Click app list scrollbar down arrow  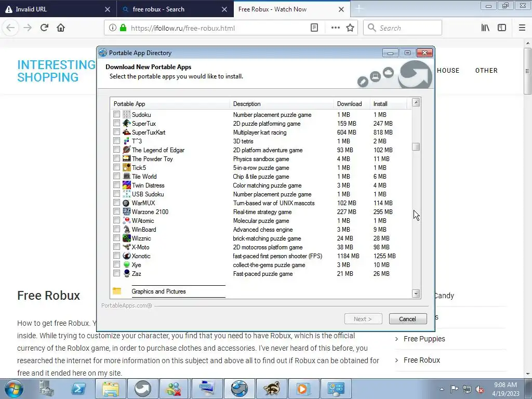point(416,294)
